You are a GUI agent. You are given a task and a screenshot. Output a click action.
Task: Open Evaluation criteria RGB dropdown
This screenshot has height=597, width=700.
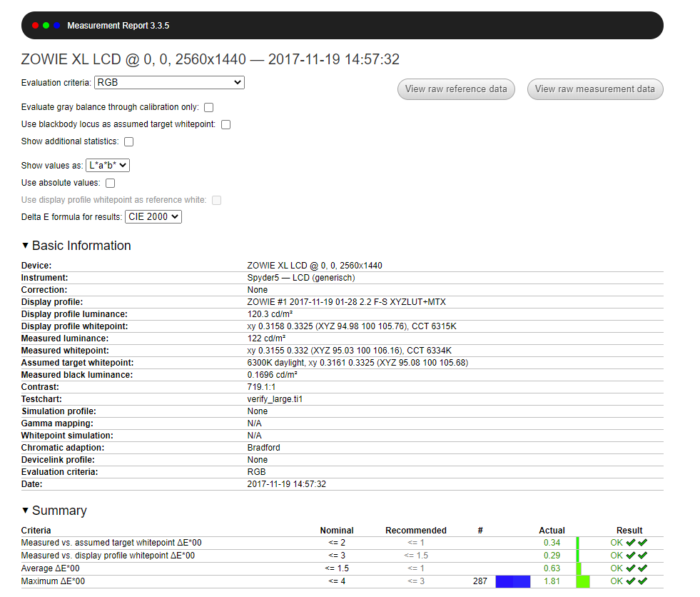[x=169, y=83]
